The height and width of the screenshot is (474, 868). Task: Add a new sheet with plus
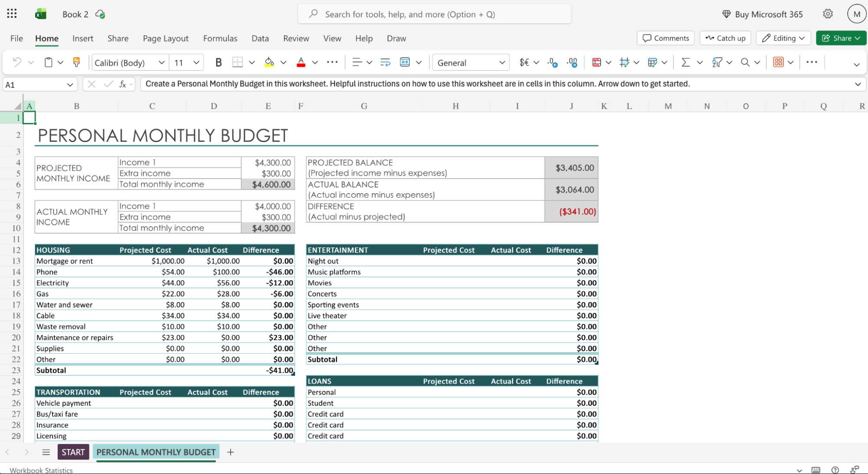tap(231, 452)
